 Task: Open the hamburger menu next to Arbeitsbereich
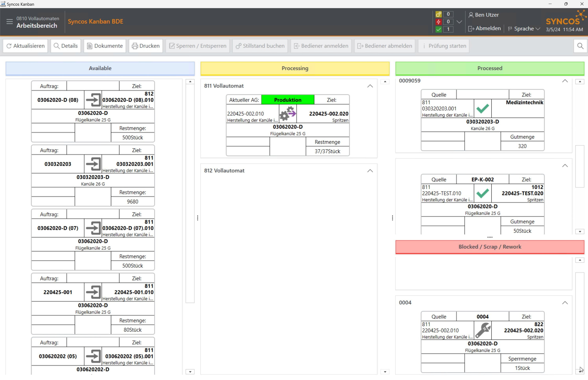[9, 22]
